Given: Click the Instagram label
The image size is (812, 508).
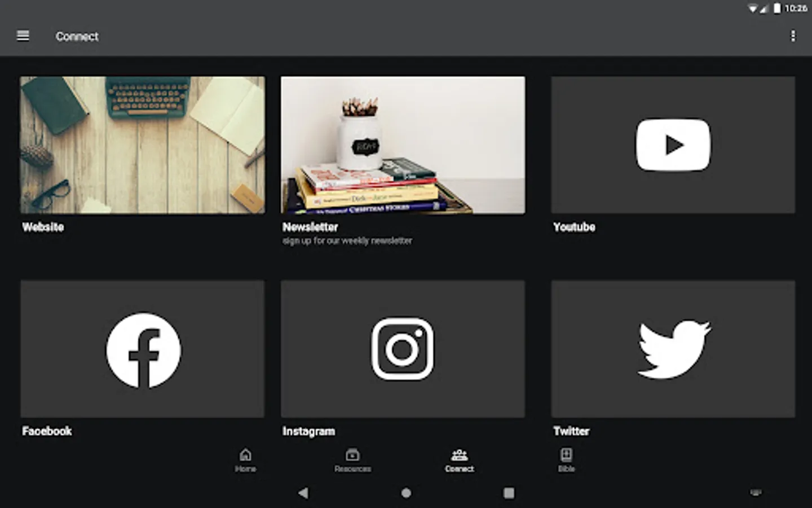Looking at the screenshot, I should click(308, 431).
